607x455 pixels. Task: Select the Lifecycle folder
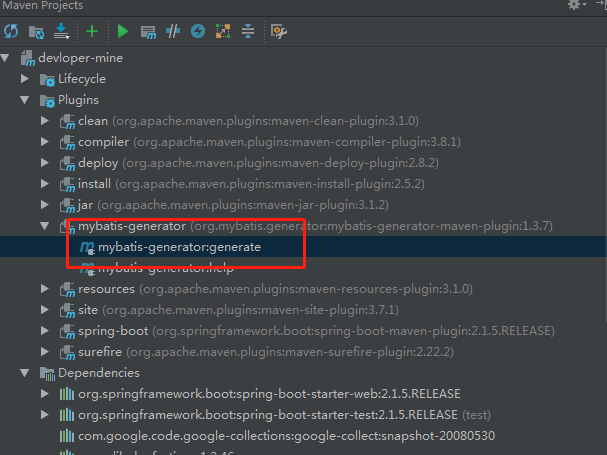coord(82,79)
